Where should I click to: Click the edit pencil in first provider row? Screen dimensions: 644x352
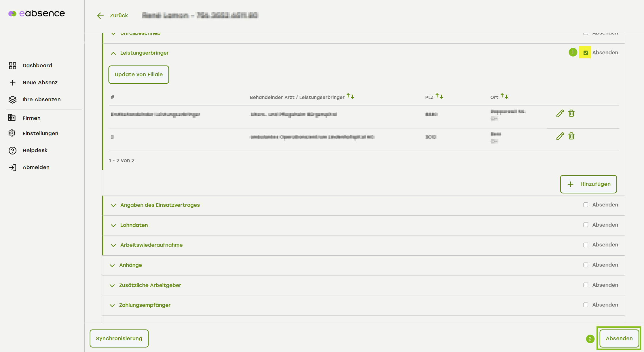[x=560, y=114]
